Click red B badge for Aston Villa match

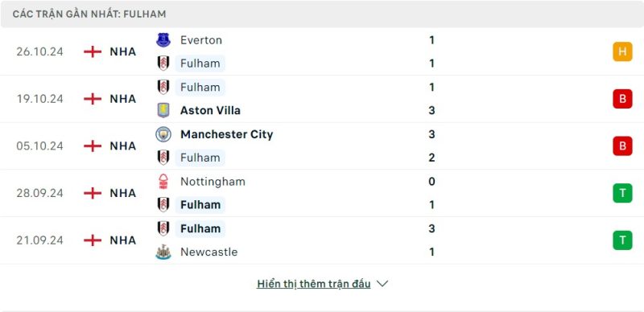(622, 99)
